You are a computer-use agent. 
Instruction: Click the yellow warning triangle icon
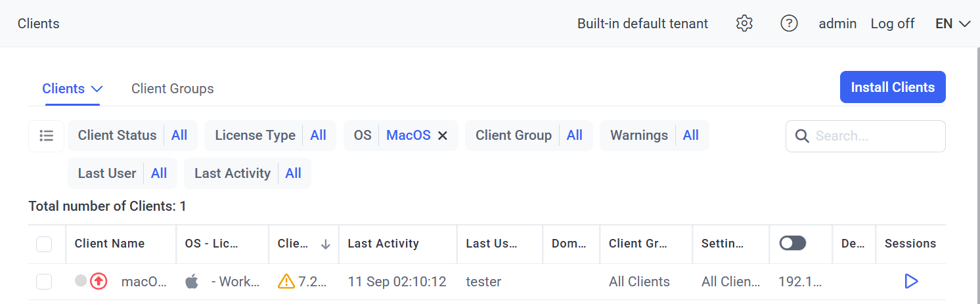286,282
